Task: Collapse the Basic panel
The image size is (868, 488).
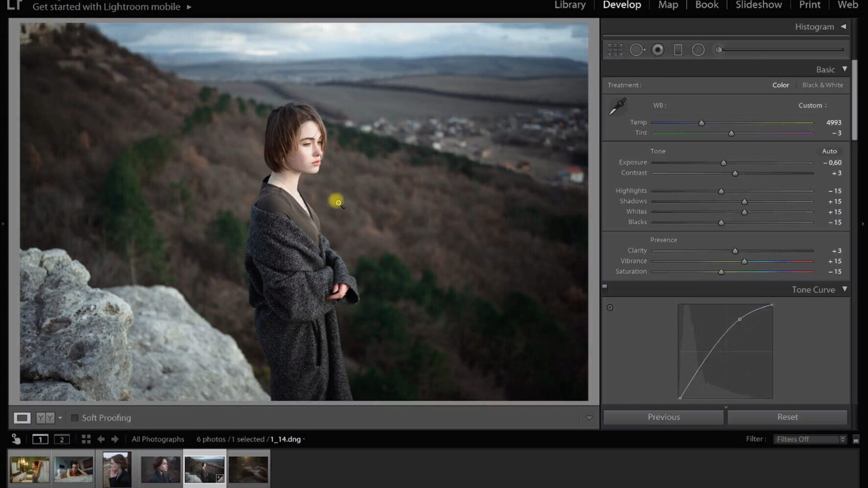Action: coord(844,70)
